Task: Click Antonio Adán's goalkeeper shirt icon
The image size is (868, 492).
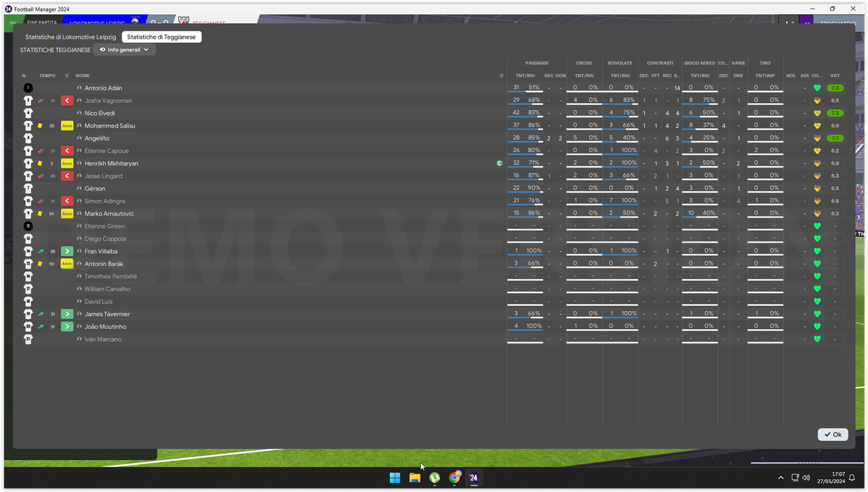Action: click(x=28, y=88)
